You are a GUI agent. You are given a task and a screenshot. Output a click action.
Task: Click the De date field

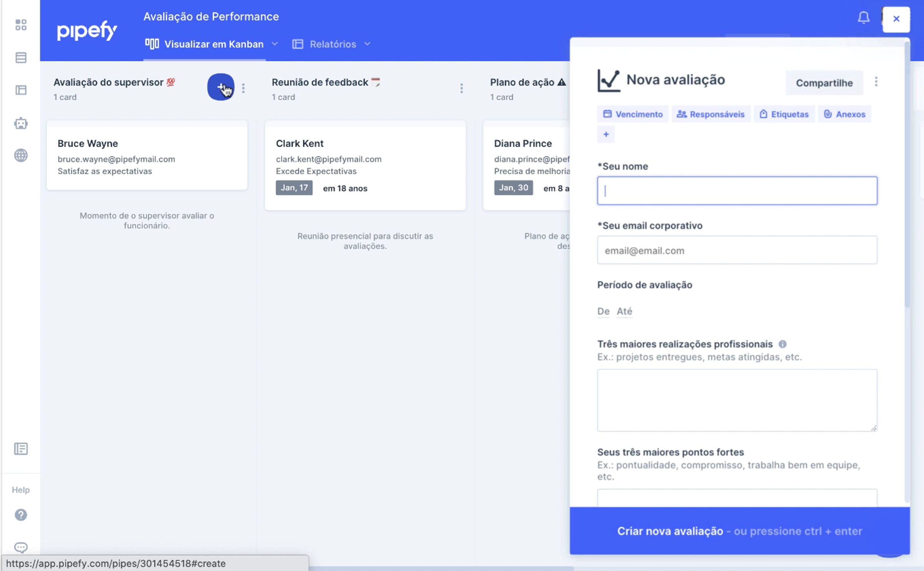[x=603, y=311]
